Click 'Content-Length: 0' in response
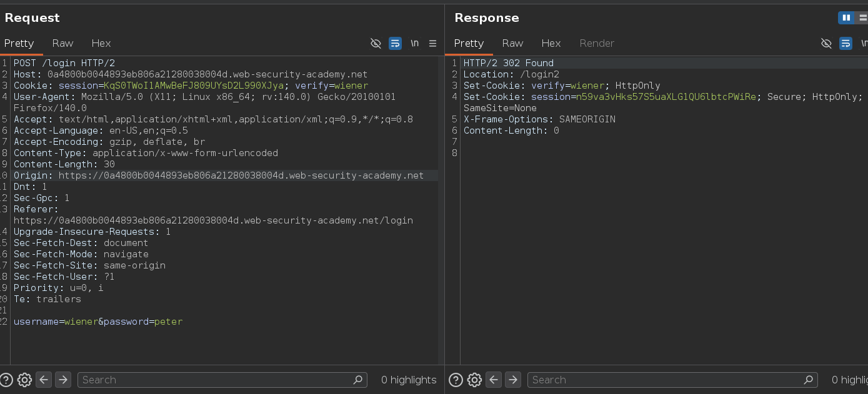The image size is (868, 394). [x=511, y=131]
